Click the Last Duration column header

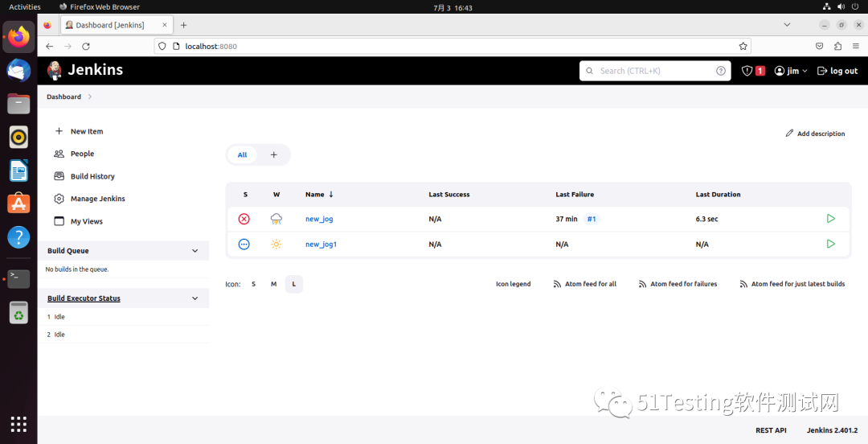(718, 194)
